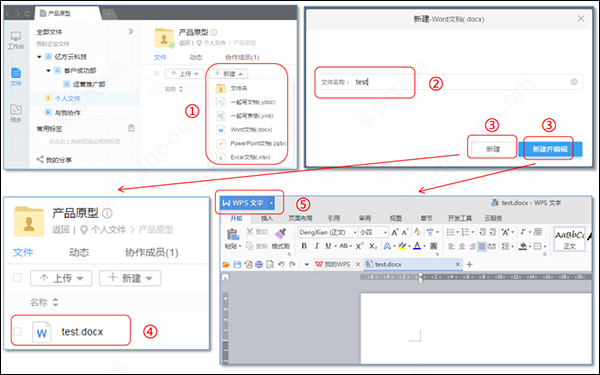The height and width of the screenshot is (375, 600).
Task: Tick select-all checkbox left of small 上传 button
Action: tap(157, 73)
